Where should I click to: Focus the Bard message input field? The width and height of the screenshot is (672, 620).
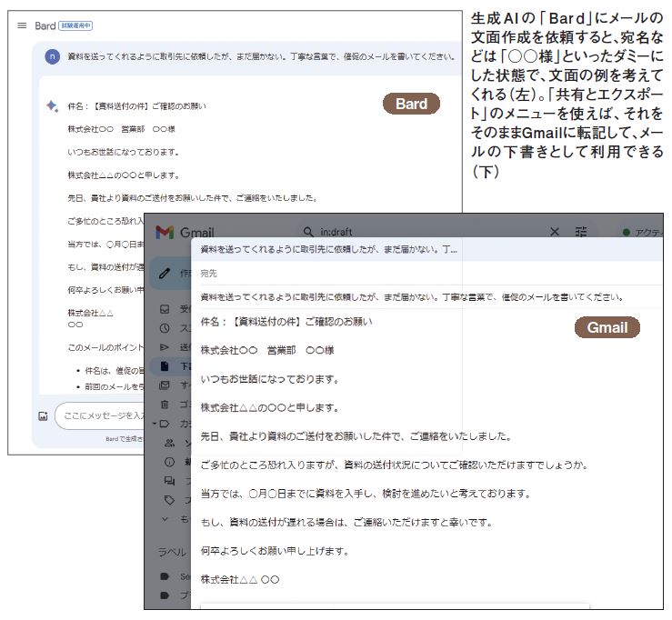pos(101,415)
